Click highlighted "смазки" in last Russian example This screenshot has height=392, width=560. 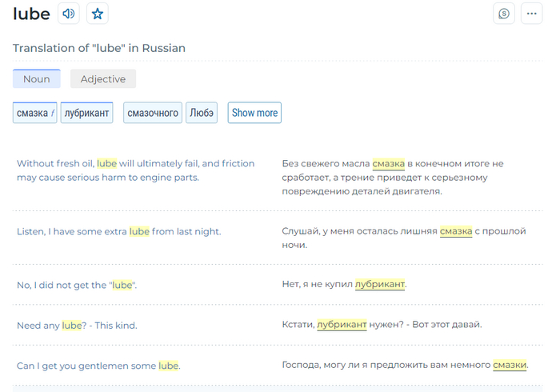[510, 366]
